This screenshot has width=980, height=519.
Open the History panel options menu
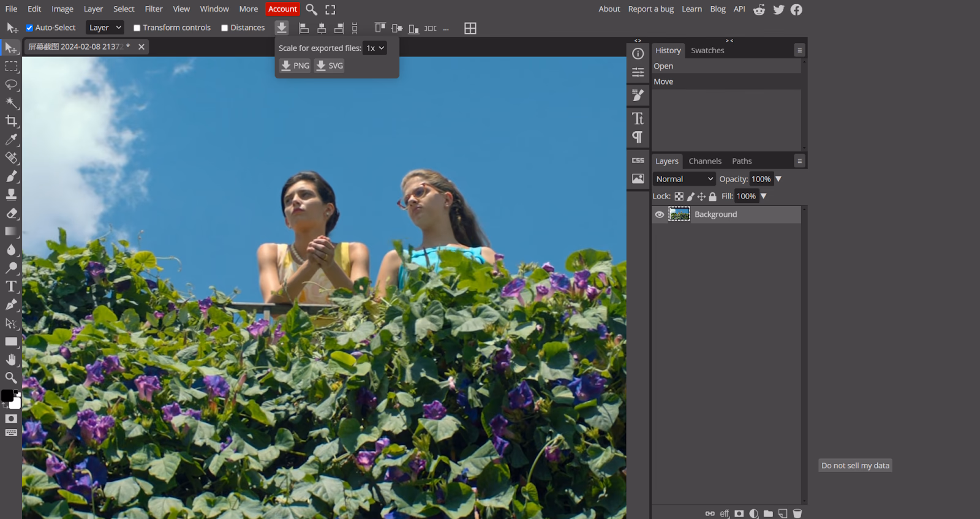[799, 50]
